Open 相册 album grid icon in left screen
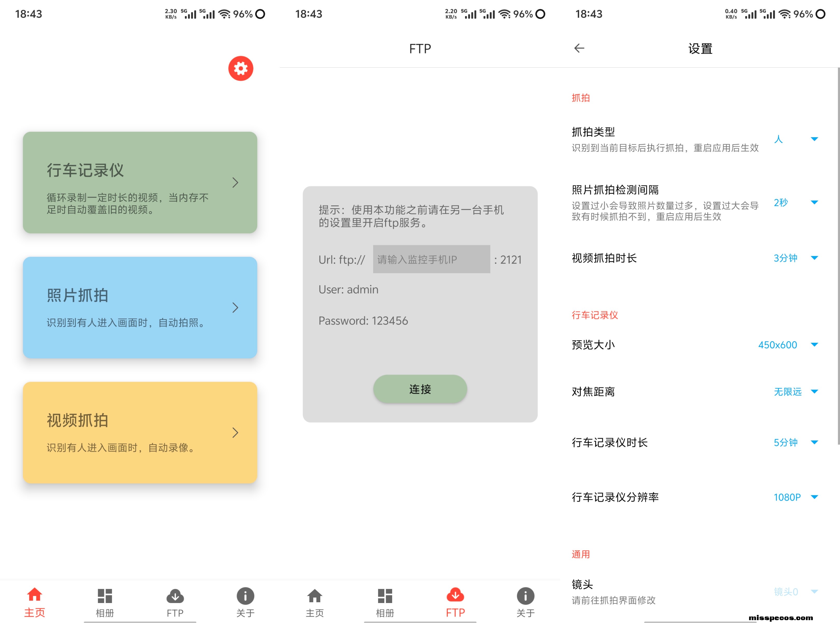 coord(105,596)
